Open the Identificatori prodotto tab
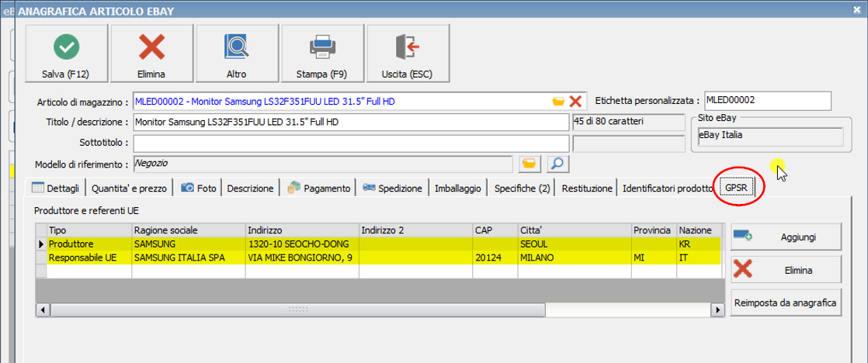 coord(667,188)
